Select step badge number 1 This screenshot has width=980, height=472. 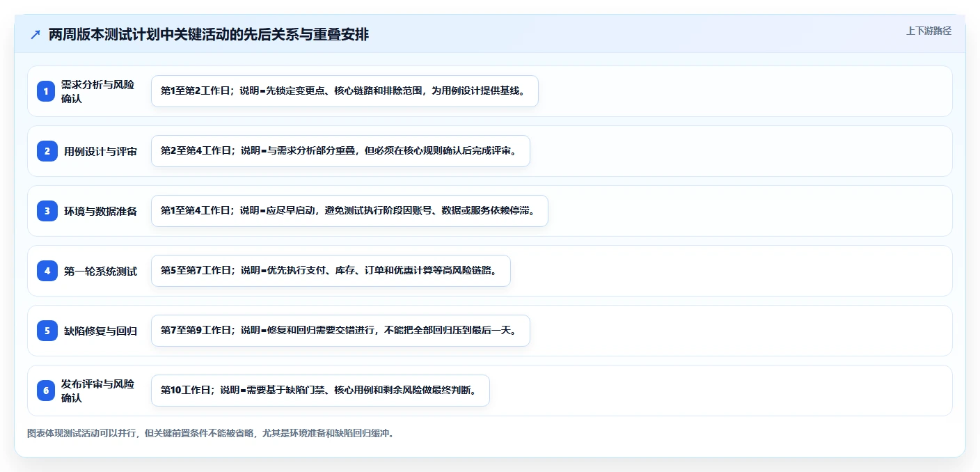tap(46, 91)
